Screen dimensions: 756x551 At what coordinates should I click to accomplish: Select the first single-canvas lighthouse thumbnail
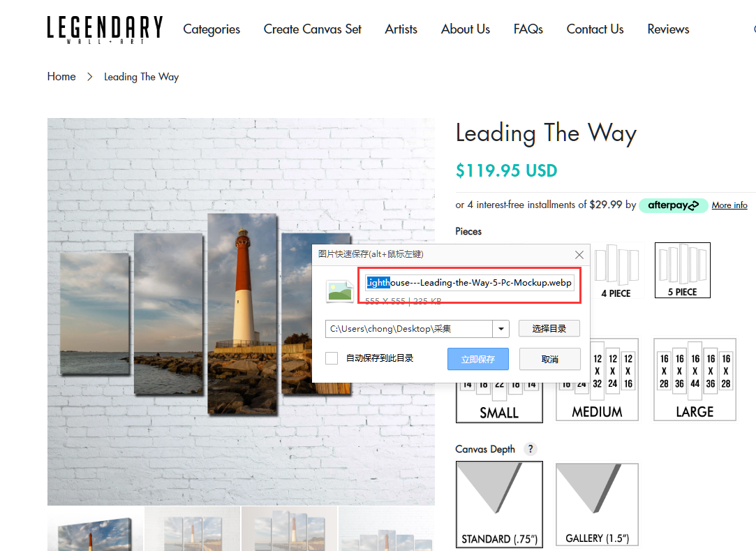[96, 529]
